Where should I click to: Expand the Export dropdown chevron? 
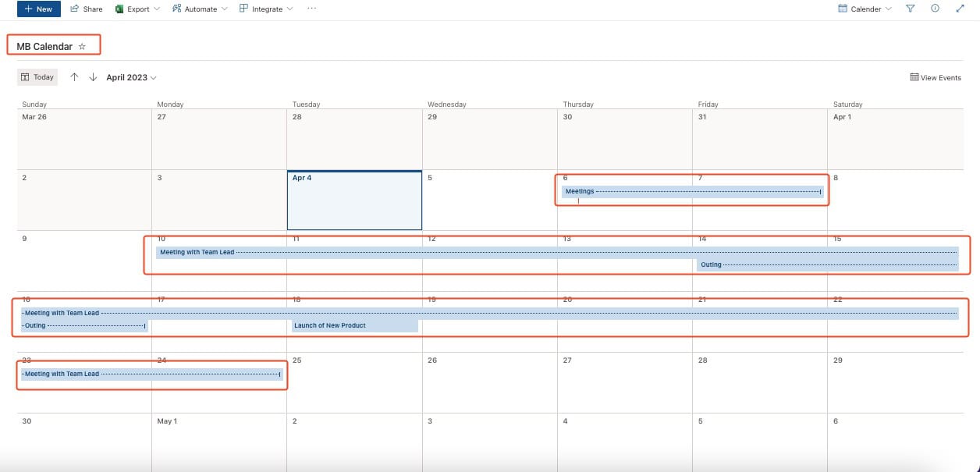coord(156,9)
